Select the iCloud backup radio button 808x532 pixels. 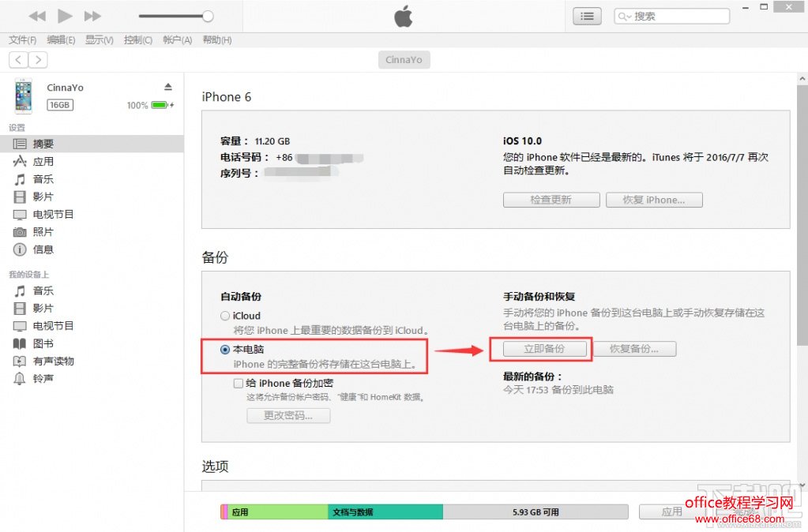point(225,316)
